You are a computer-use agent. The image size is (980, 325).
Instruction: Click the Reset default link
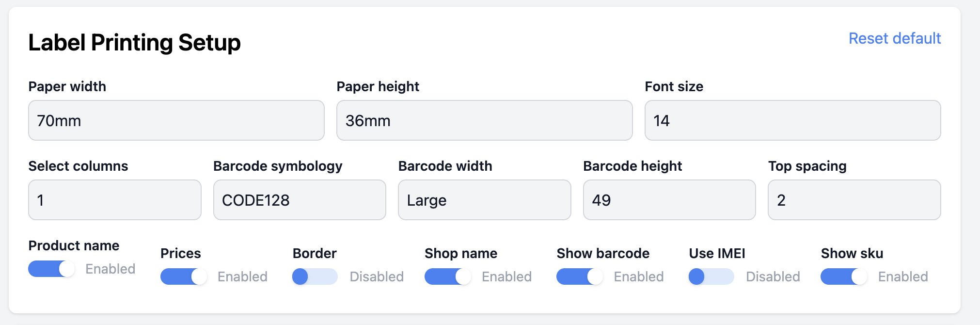[894, 38]
